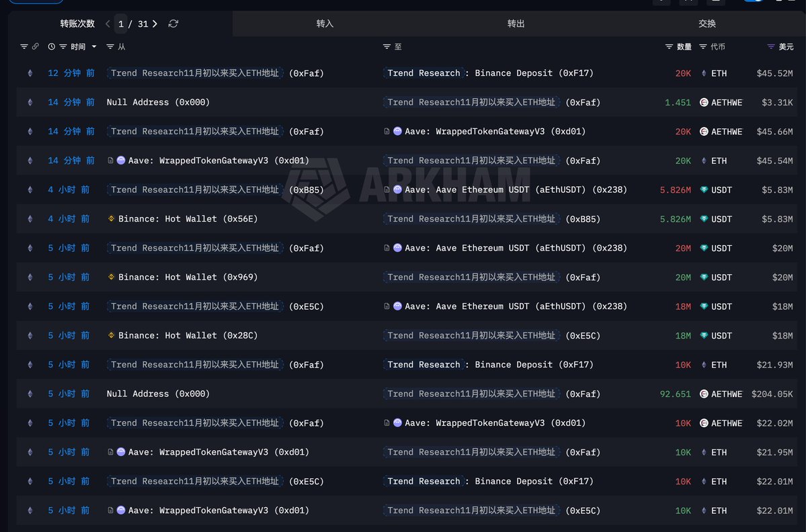
Task: Open the 数量 amount filter icon
Action: click(669, 46)
